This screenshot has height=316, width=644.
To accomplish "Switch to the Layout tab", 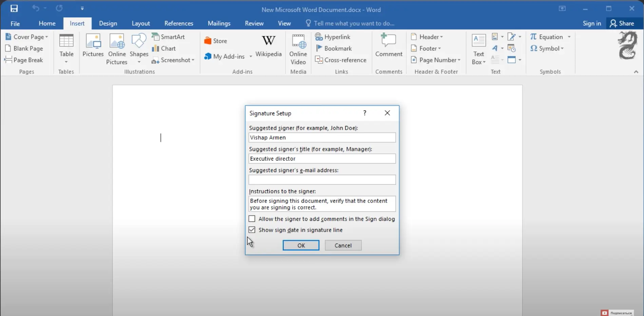I will pyautogui.click(x=141, y=23).
